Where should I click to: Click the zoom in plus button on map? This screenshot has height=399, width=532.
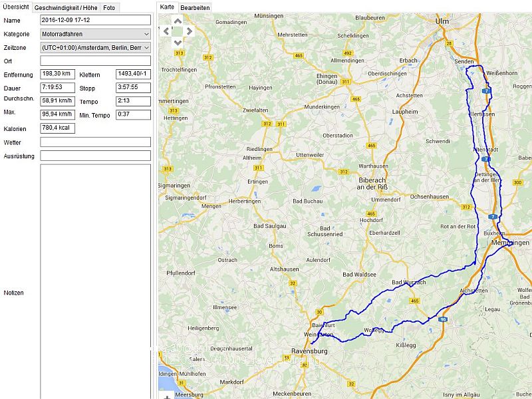(166, 396)
